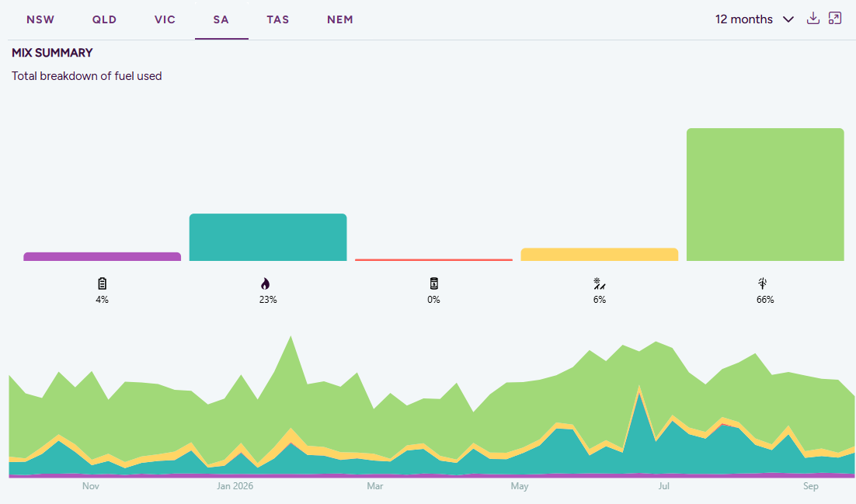Switch to the QLD tab
The height and width of the screenshot is (504, 856).
104,19
